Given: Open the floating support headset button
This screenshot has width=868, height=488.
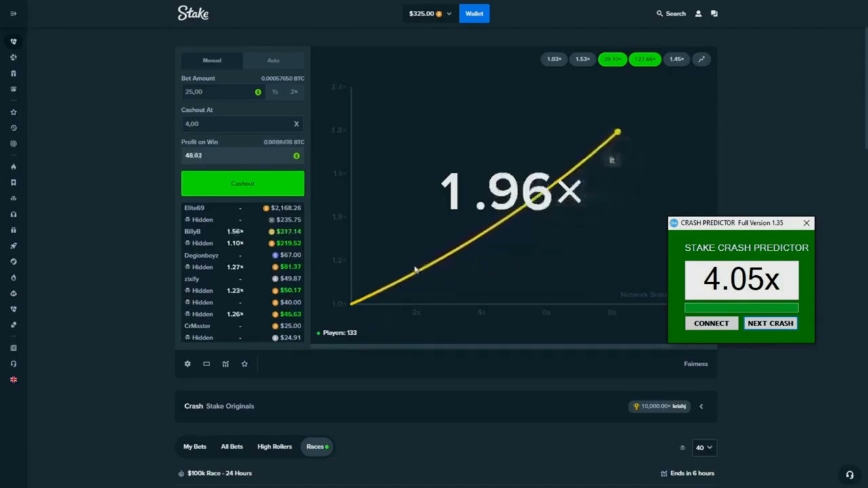Looking at the screenshot, I should click(x=850, y=475).
